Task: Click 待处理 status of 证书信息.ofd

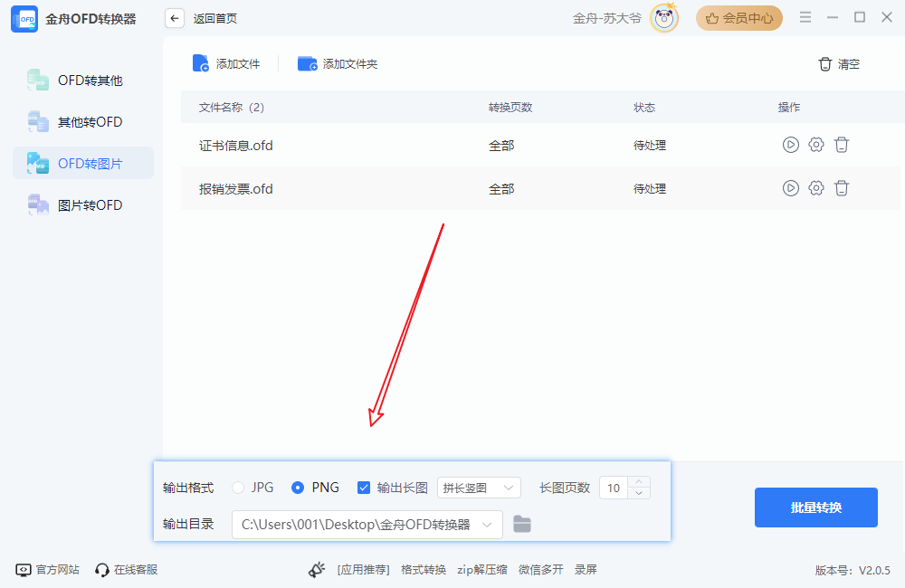Action: [649, 146]
